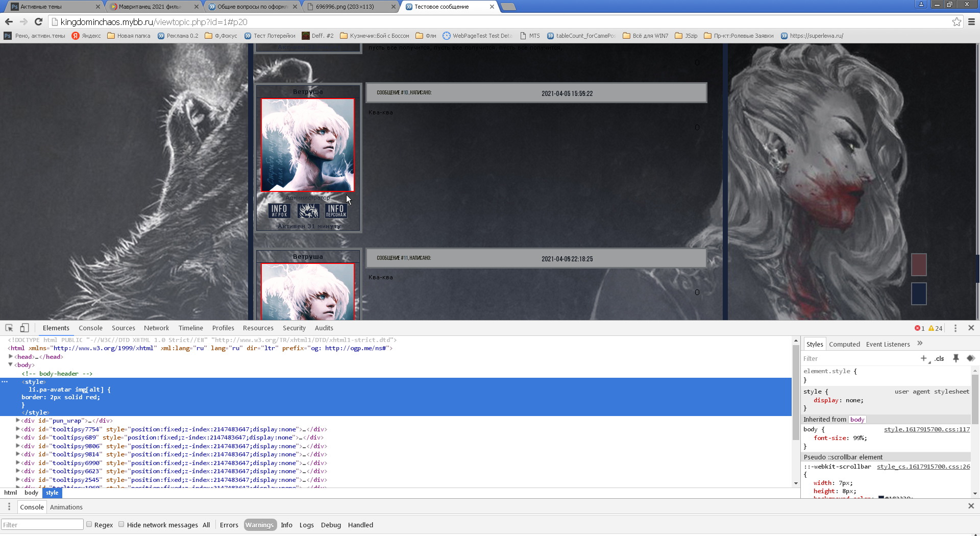Expand the tooltipsy9806 div node
The height and width of the screenshot is (536, 980).
pyautogui.click(x=18, y=446)
